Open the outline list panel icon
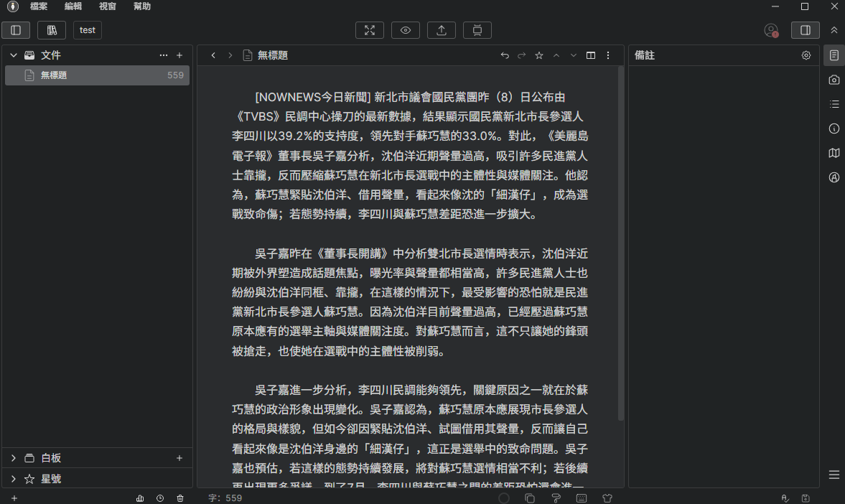 click(x=834, y=104)
